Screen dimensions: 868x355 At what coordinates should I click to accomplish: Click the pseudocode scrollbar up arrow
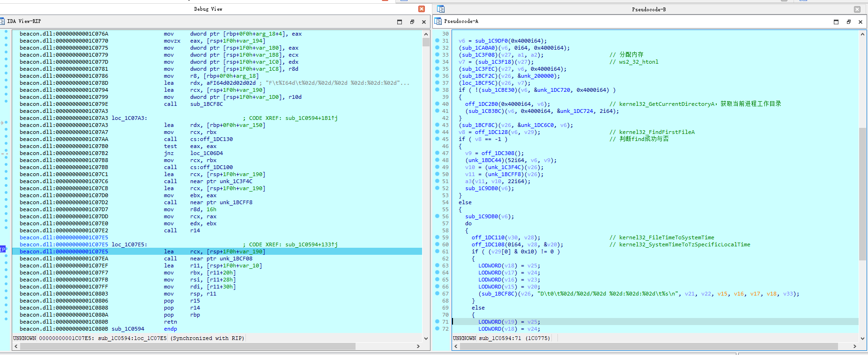coord(862,34)
